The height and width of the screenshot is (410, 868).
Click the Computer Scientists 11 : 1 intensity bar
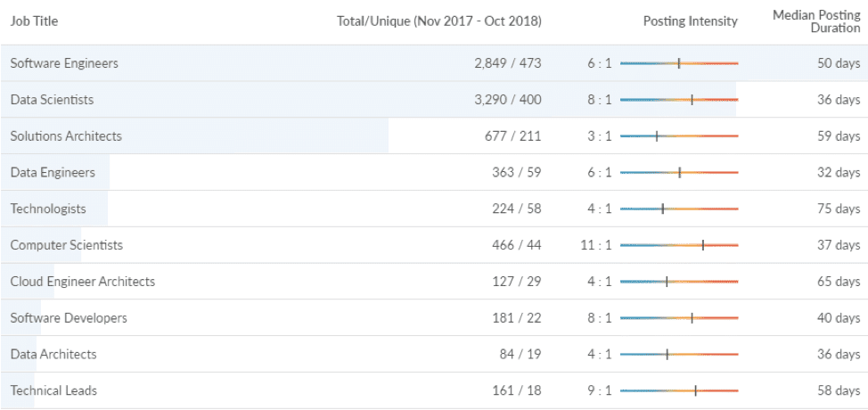(679, 245)
